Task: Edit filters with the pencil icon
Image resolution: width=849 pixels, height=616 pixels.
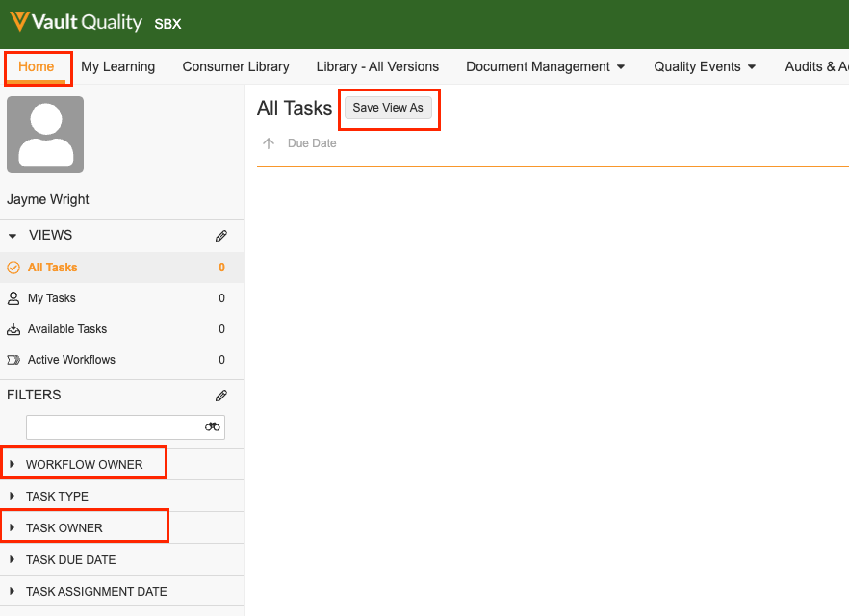Action: [221, 396]
